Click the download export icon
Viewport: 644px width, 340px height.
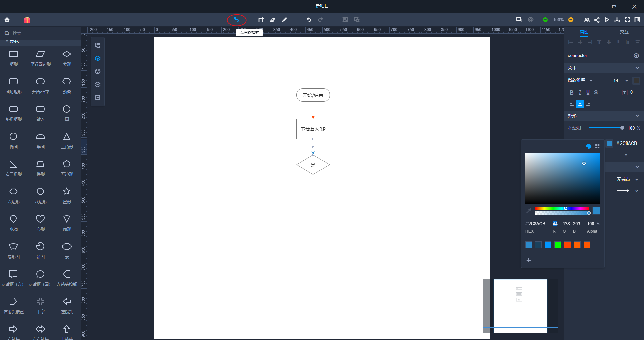[x=617, y=20]
